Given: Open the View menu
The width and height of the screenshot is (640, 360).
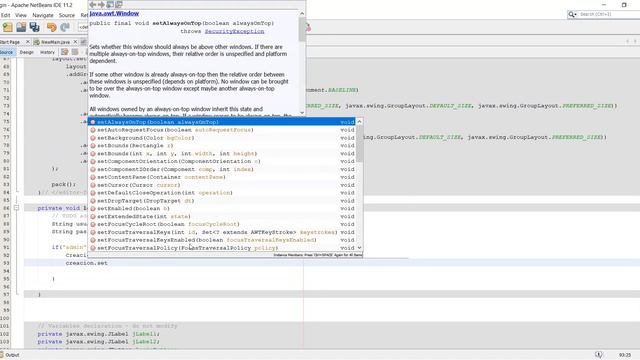Looking at the screenshot, I should (21, 15).
